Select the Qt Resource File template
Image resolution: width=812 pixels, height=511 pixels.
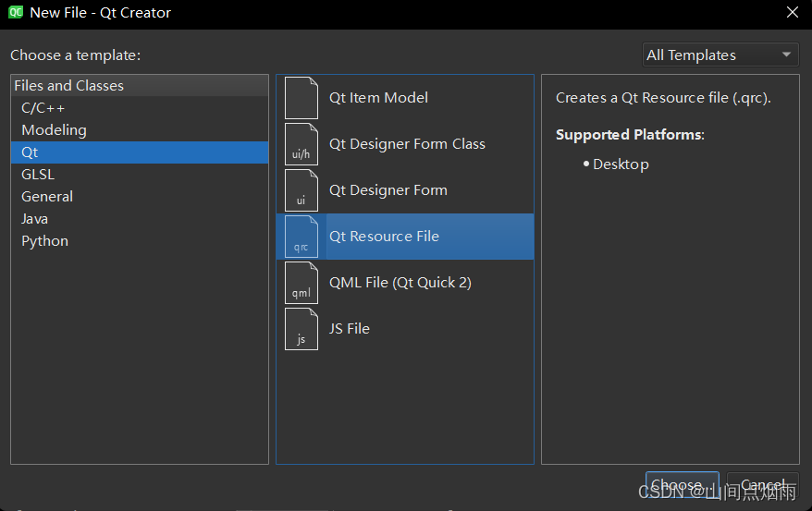click(405, 237)
